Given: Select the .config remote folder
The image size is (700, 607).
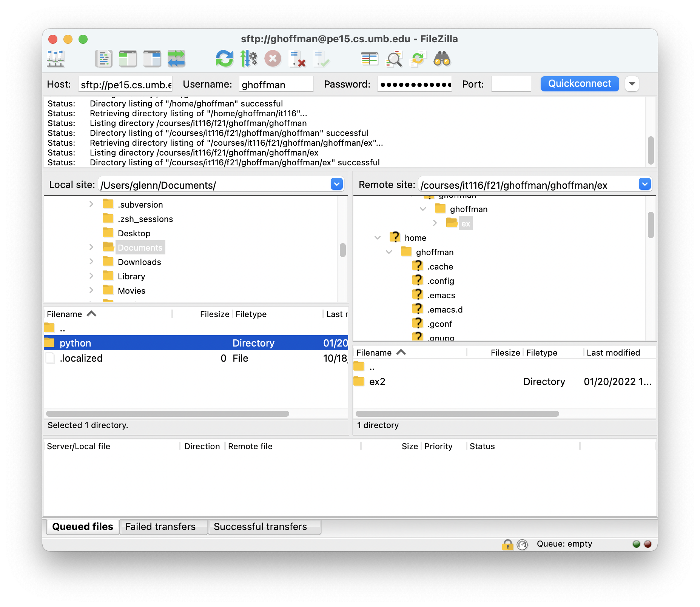Looking at the screenshot, I should pos(441,281).
